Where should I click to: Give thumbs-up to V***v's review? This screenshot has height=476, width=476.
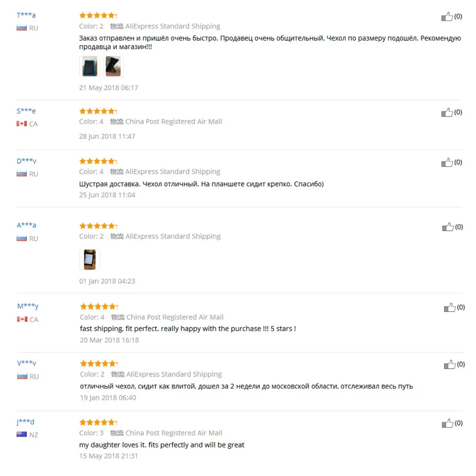click(450, 364)
